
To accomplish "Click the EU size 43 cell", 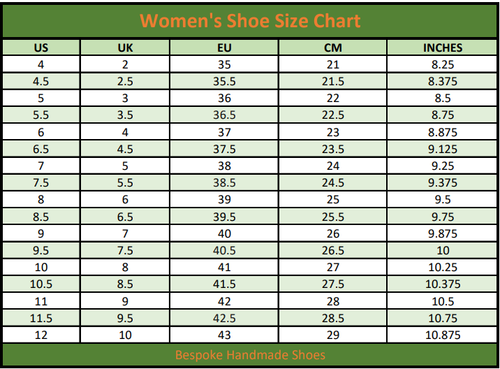I will click(x=224, y=335).
